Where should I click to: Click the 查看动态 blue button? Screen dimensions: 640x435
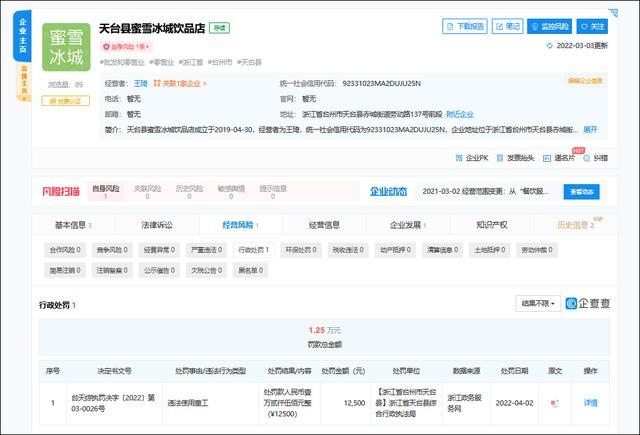click(x=581, y=192)
